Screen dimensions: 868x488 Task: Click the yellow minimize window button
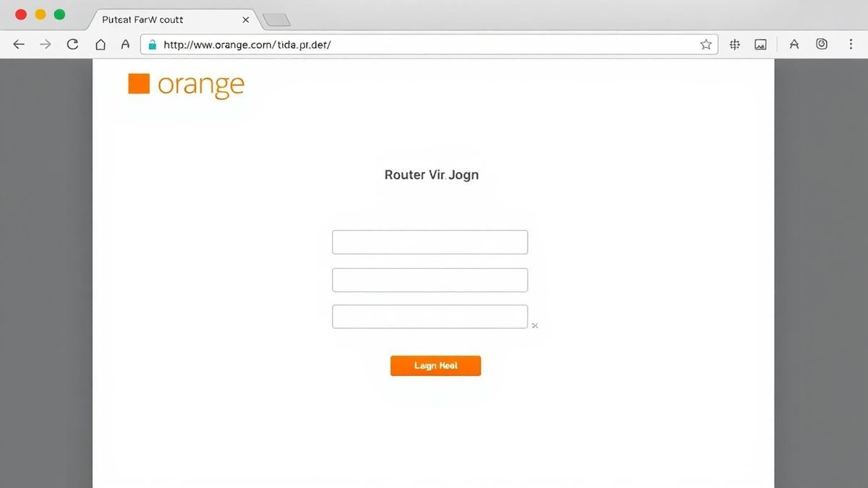click(x=41, y=14)
